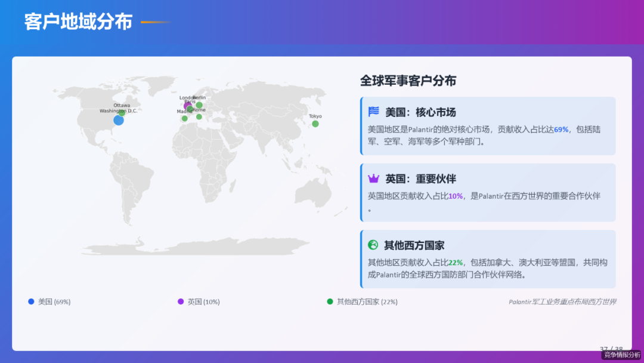This screenshot has width=644, height=363.
Task: Click the green legend dot for 其他西方国家 (22%)
Action: pyautogui.click(x=330, y=302)
